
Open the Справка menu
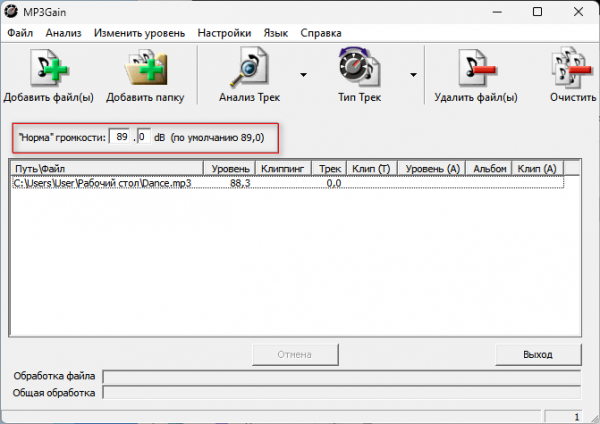321,33
